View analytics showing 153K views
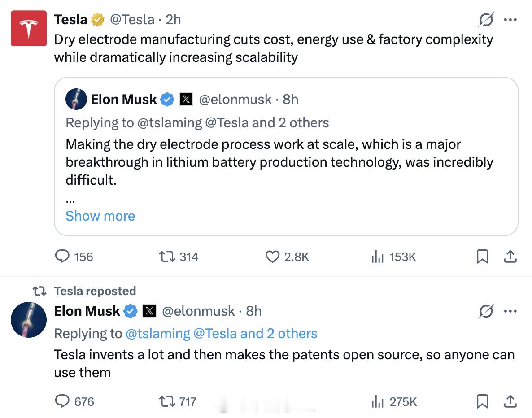The width and height of the screenshot is (532, 418). (378, 257)
